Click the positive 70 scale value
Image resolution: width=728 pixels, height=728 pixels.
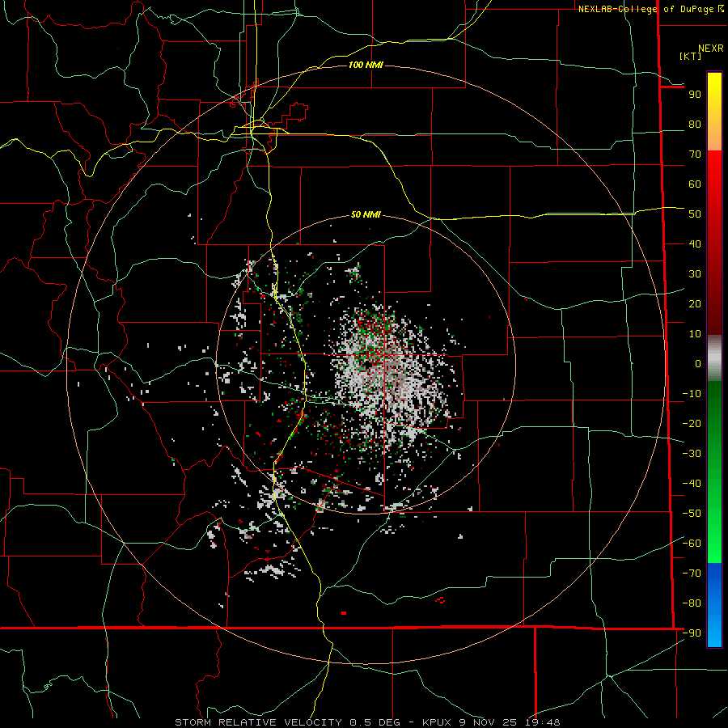[x=695, y=154]
